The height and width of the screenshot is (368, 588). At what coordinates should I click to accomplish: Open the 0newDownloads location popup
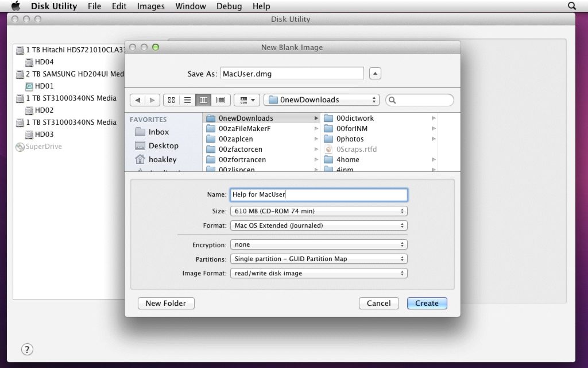(322, 100)
